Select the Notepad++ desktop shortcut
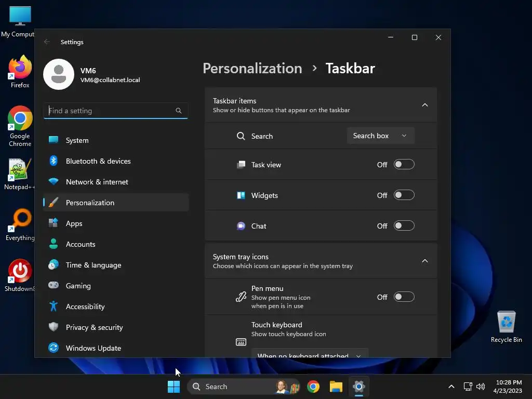Screen dimensions: 532x399 coord(19,174)
